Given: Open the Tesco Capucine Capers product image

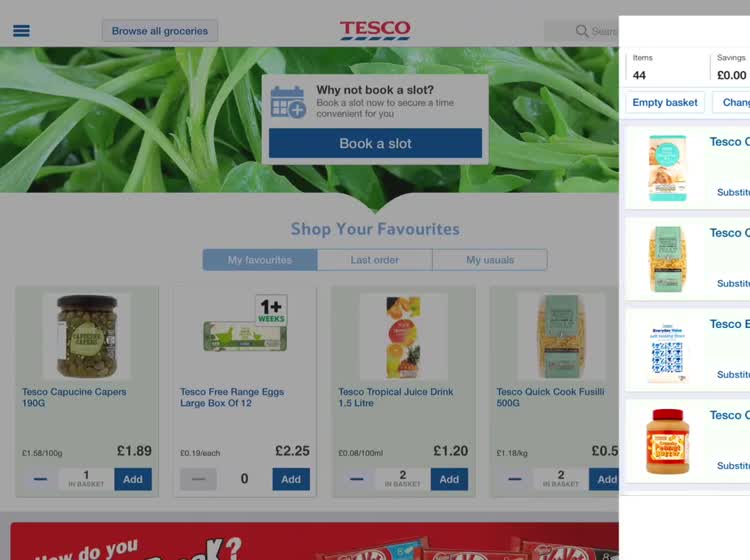Looking at the screenshot, I should point(87,336).
